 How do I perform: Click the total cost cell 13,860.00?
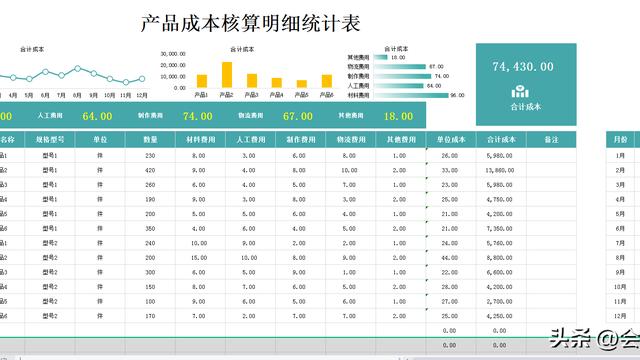pos(500,170)
